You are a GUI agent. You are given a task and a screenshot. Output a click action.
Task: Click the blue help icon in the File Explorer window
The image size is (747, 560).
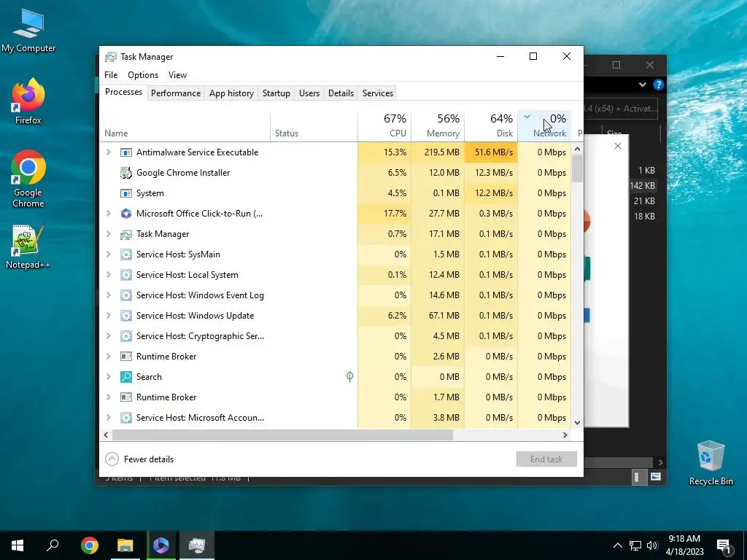pos(659,85)
